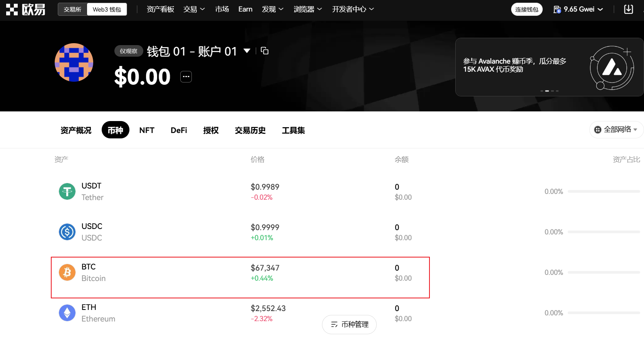Open Earn in top navigation
The height and width of the screenshot is (340, 644).
[245, 9]
